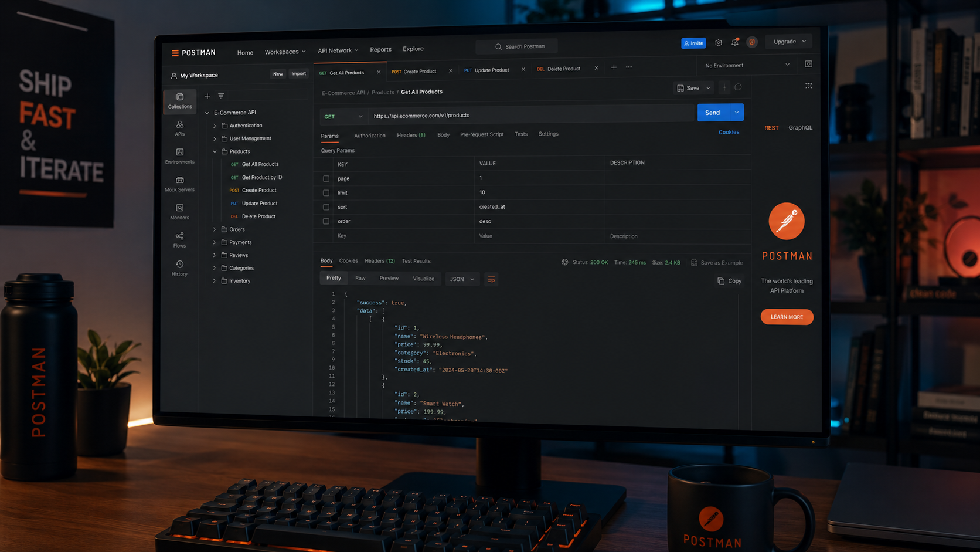Toggle the sort param checkbox

click(326, 207)
